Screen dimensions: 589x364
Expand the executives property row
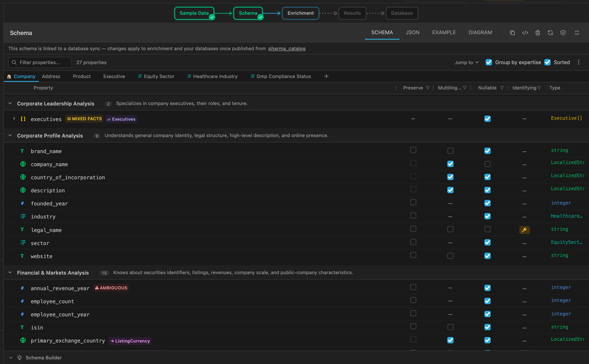[14, 119]
